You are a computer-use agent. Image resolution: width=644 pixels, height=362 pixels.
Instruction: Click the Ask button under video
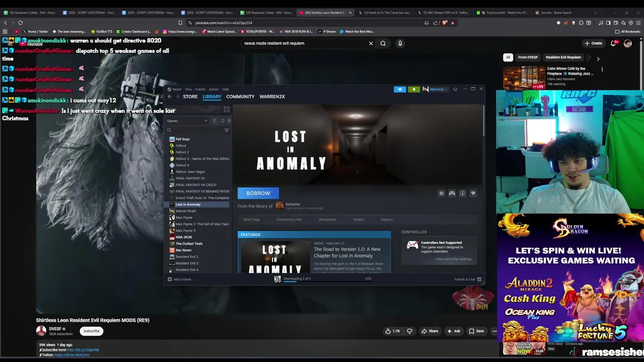click(453, 331)
